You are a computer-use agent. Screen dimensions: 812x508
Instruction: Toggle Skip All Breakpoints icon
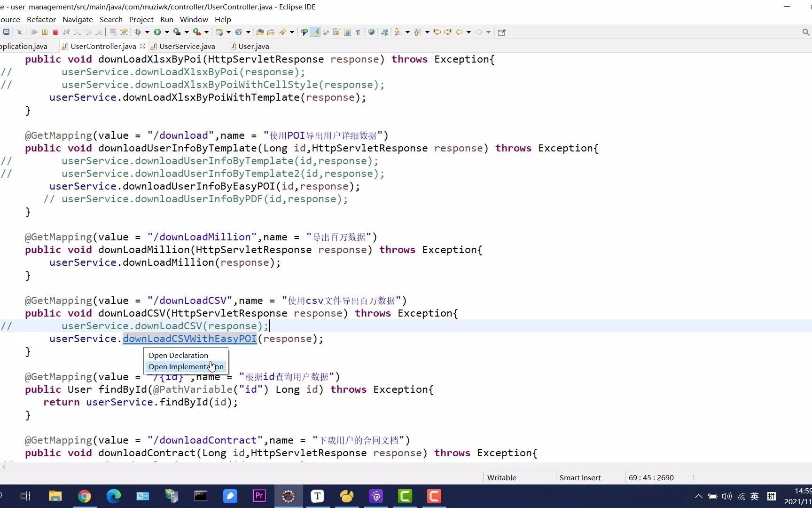(19, 32)
